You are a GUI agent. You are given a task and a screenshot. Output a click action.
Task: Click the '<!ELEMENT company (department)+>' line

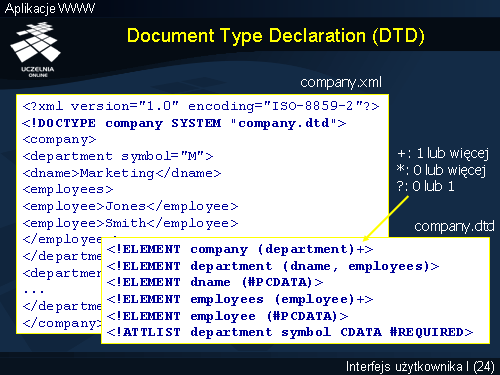[x=240, y=249]
